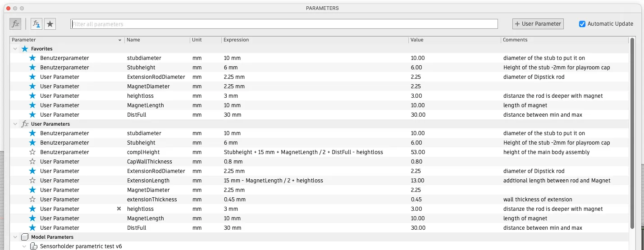Unfavorite heightloss star under User Parameters section
This screenshot has height=250, width=644.
[x=32, y=209]
